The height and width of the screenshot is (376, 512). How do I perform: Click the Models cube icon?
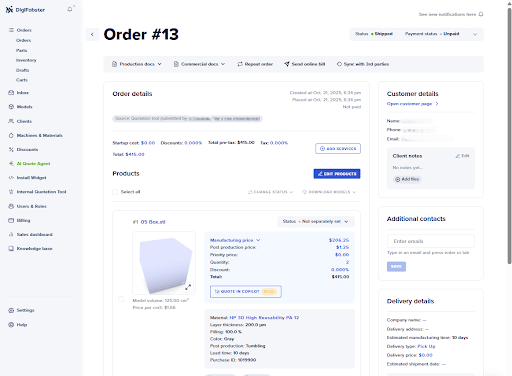point(11,107)
